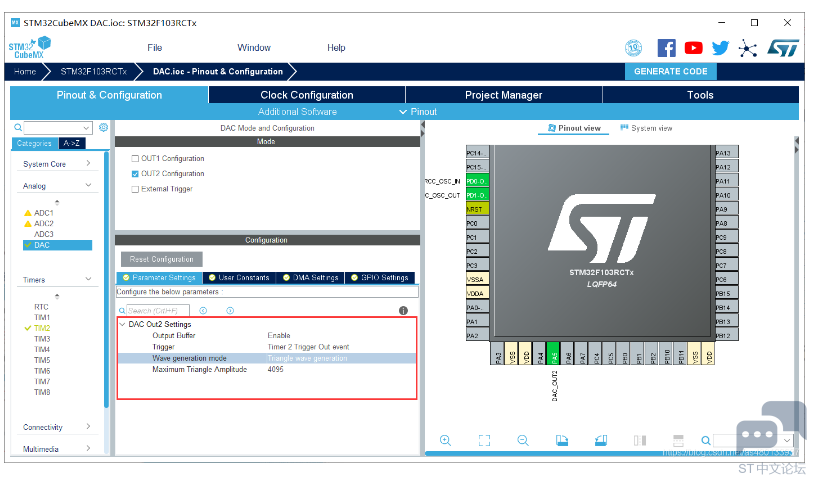Click the Twitter bird icon
Image resolution: width=815 pixels, height=484 pixels.
pyautogui.click(x=720, y=48)
